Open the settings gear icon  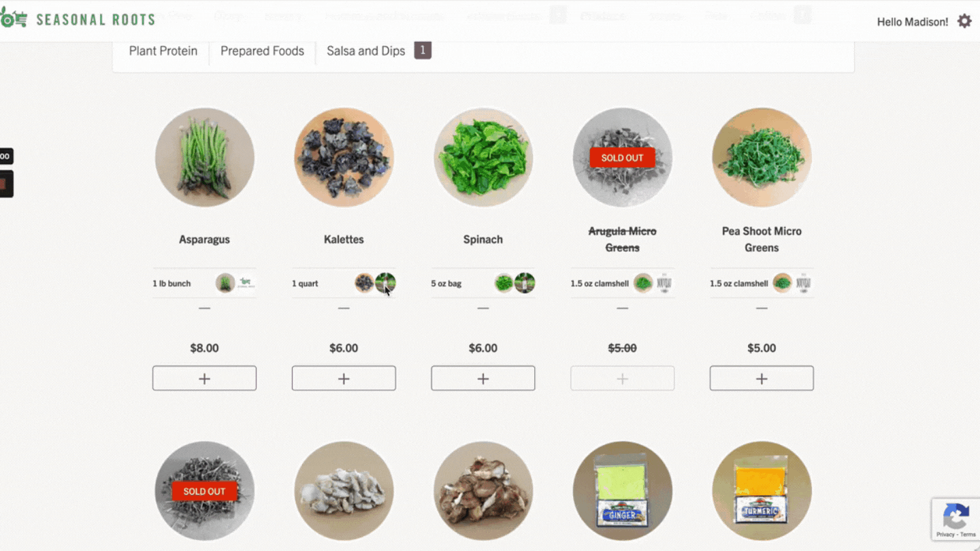964,21
